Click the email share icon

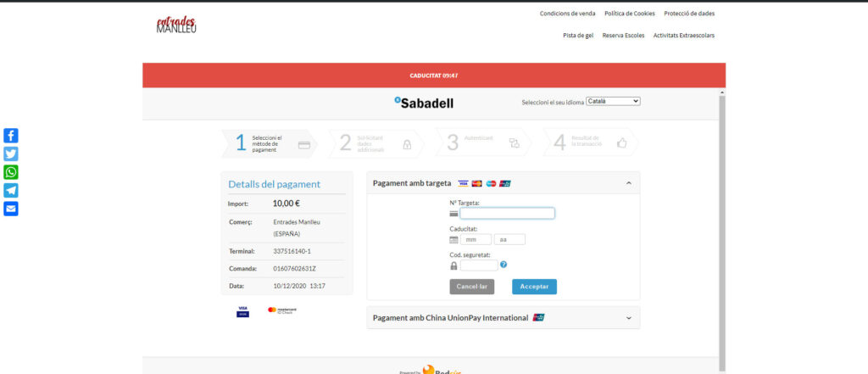pyautogui.click(x=11, y=209)
